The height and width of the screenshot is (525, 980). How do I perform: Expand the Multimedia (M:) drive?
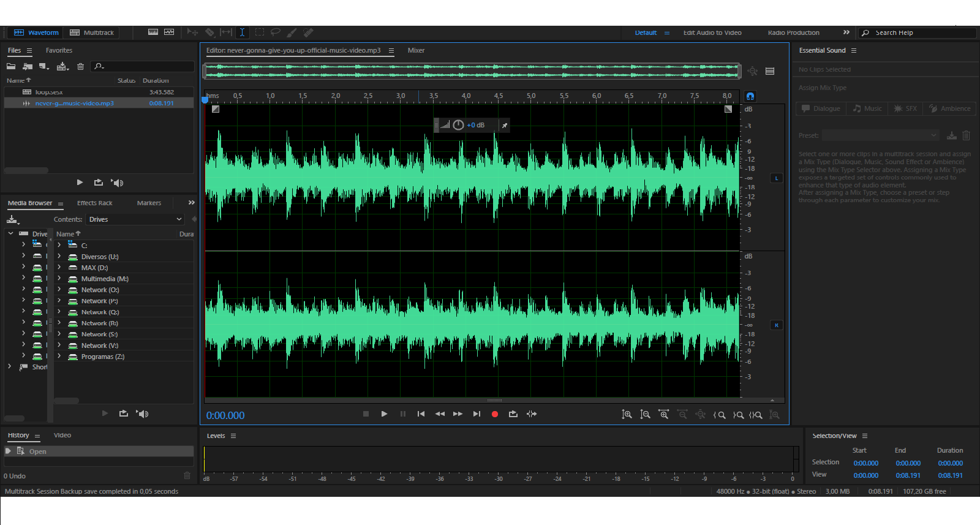[x=59, y=279]
